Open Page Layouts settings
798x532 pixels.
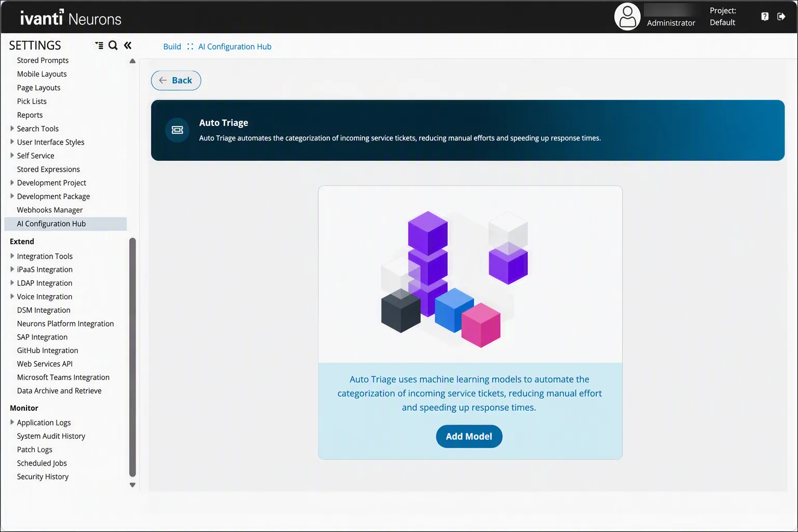[39, 88]
